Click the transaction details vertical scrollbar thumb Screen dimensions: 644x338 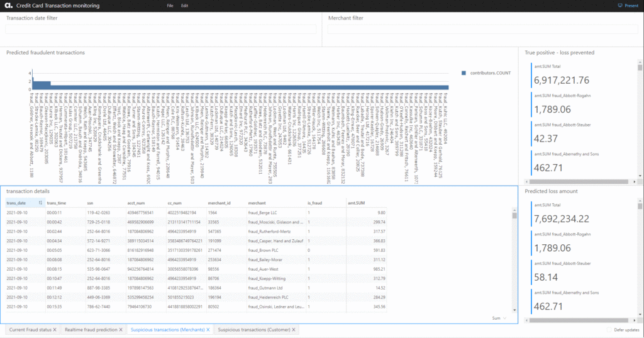click(x=514, y=215)
